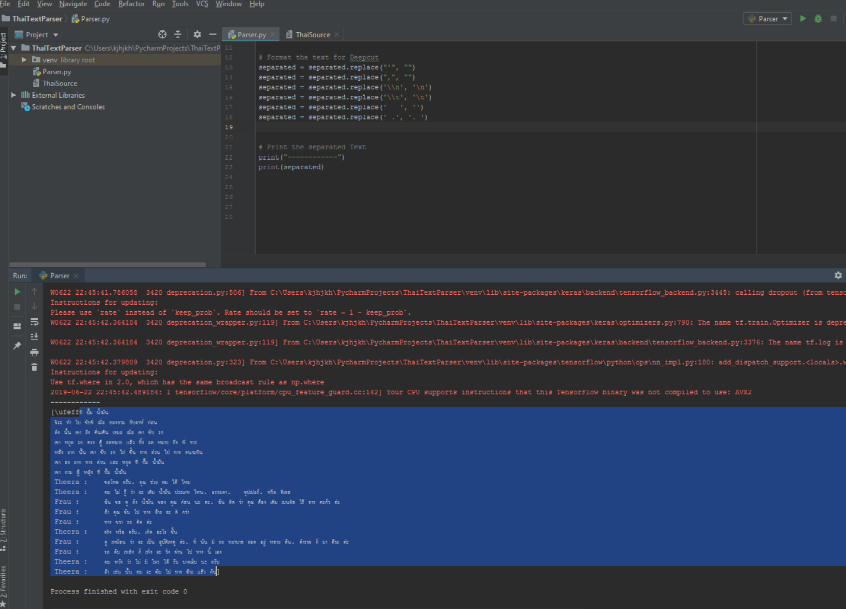The image size is (846, 609).
Task: Pin the Run tab
Action: point(17,346)
